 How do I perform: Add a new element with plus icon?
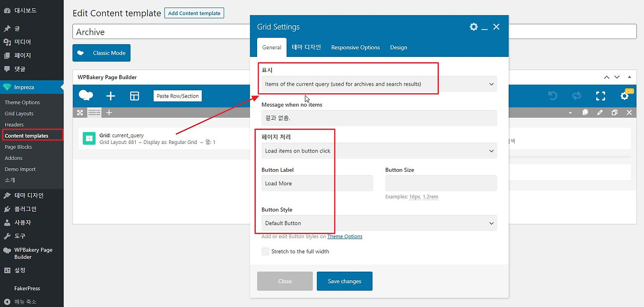(111, 96)
